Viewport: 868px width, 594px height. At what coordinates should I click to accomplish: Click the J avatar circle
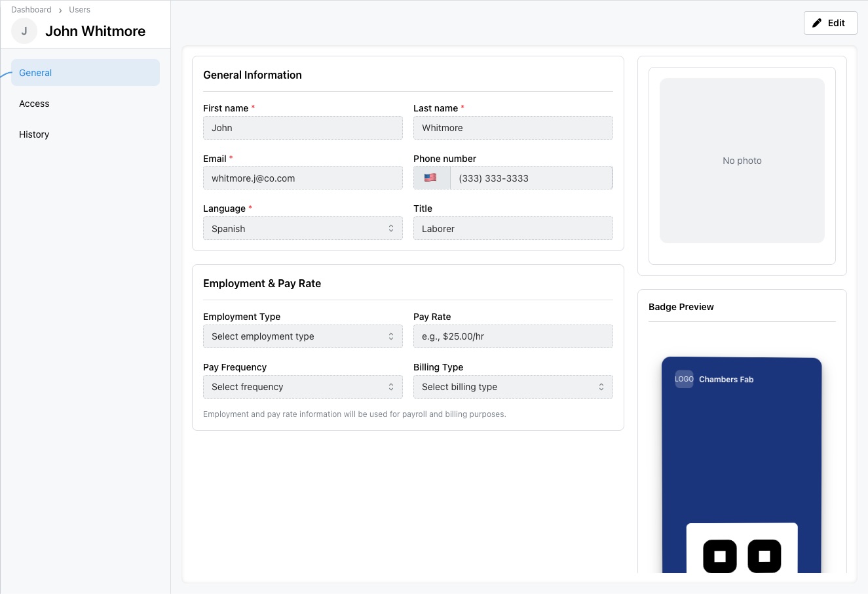point(24,31)
